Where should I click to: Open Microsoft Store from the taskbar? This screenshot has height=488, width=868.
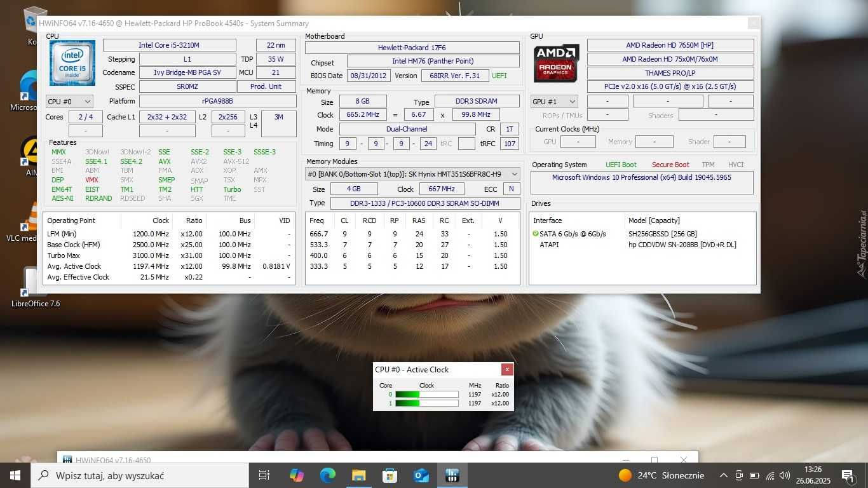(390, 475)
